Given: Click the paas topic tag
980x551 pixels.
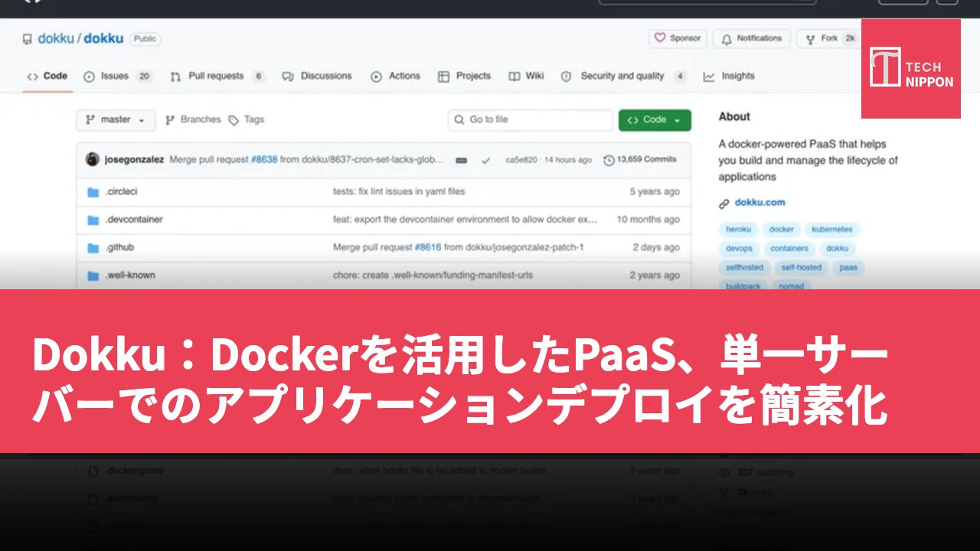Looking at the screenshot, I should 848,268.
